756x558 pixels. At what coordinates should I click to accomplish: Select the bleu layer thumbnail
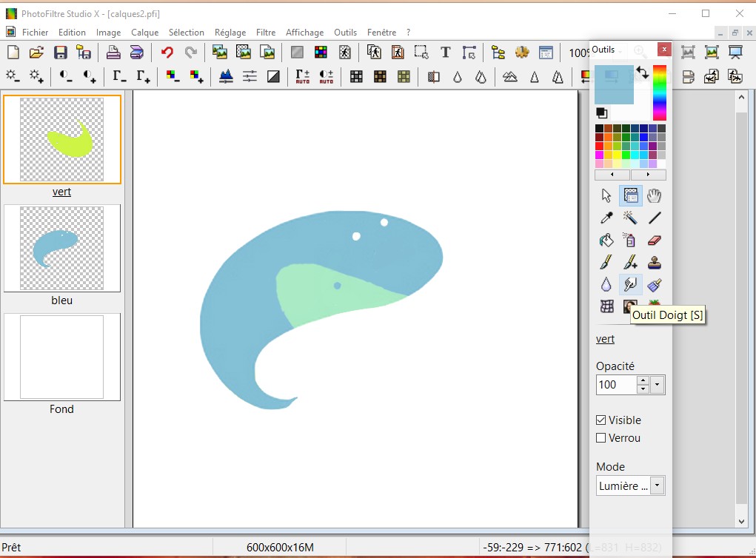click(61, 249)
